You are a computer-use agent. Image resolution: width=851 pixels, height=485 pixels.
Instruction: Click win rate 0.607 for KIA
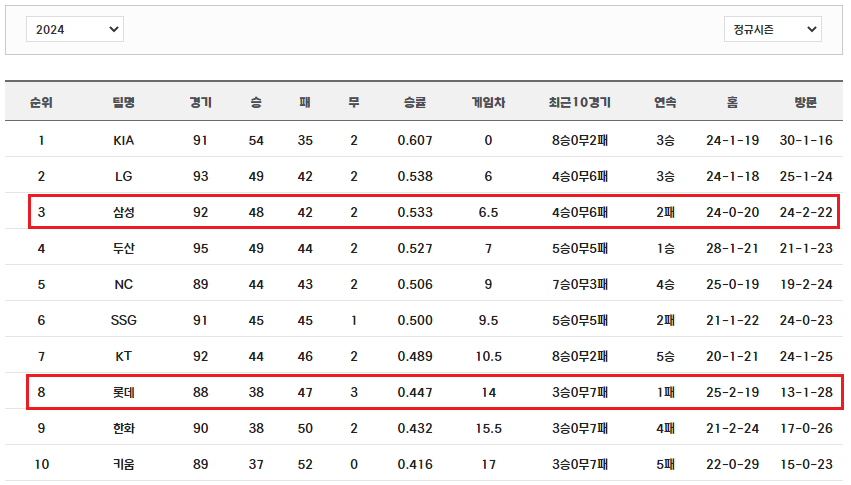tap(415, 141)
